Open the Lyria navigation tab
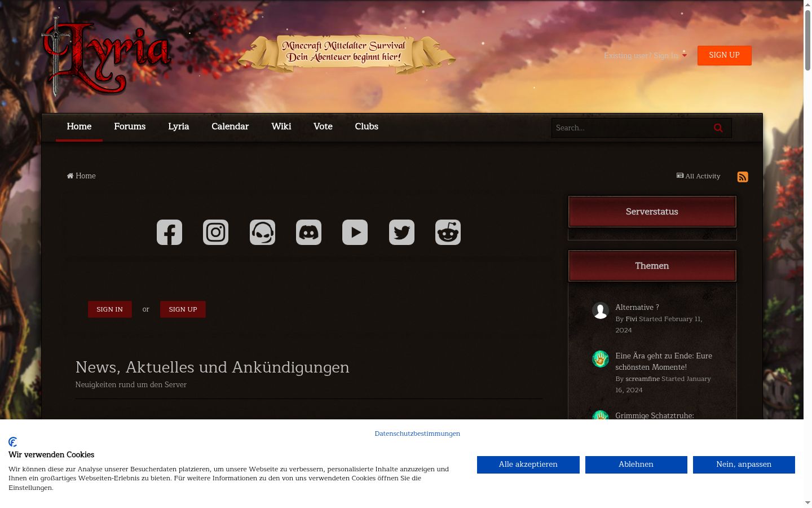This screenshot has height=508, width=812. click(x=178, y=127)
